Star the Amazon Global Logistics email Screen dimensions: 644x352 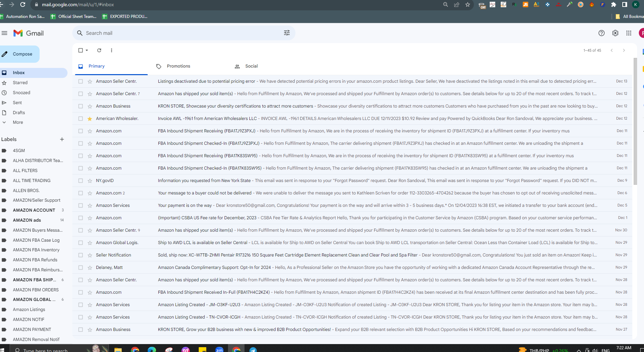pyautogui.click(x=90, y=243)
